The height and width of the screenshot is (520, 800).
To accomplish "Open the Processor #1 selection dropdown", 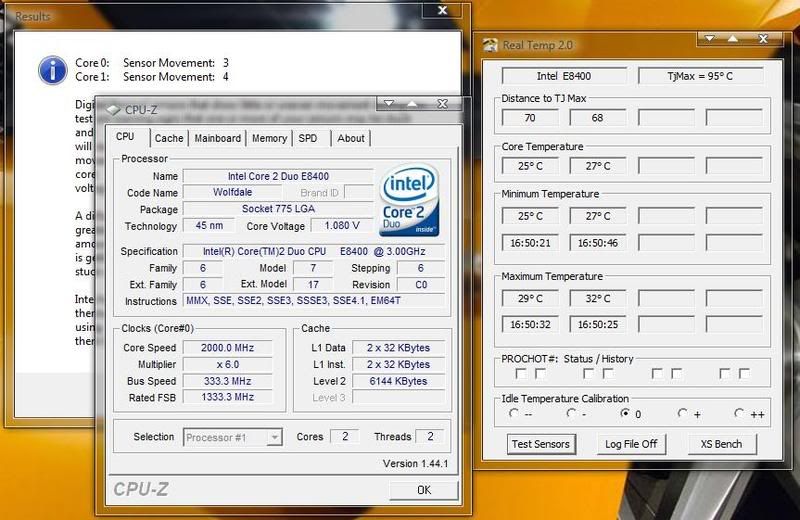I will 274,437.
